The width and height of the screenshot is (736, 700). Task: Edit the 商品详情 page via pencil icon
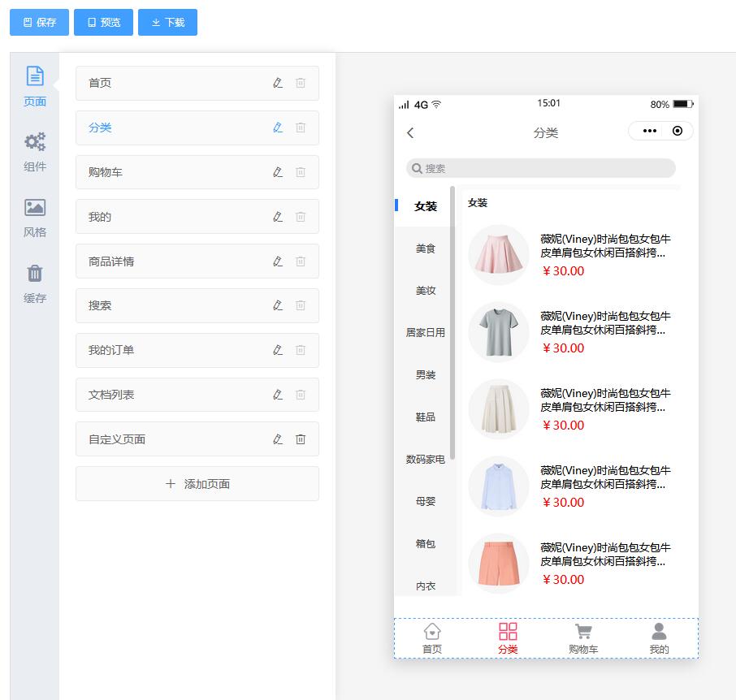point(278,261)
